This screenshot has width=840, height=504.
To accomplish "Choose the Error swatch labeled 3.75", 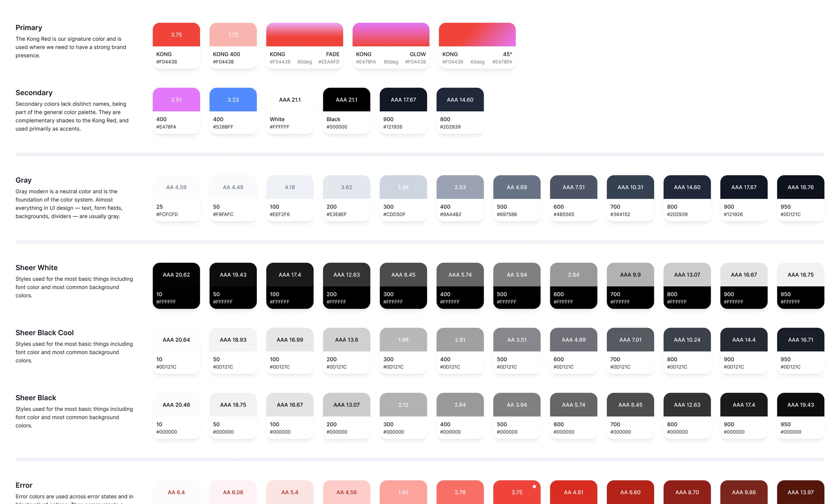I will point(517,492).
